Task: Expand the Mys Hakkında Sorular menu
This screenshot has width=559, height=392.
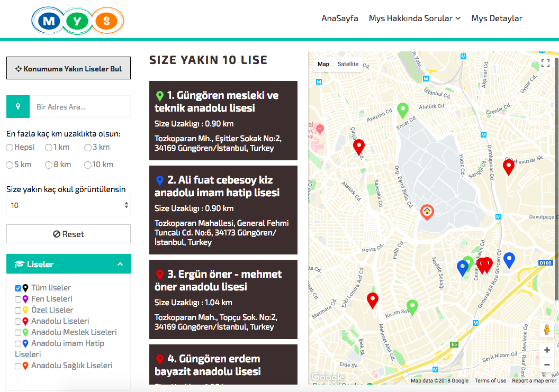Action: (x=414, y=19)
